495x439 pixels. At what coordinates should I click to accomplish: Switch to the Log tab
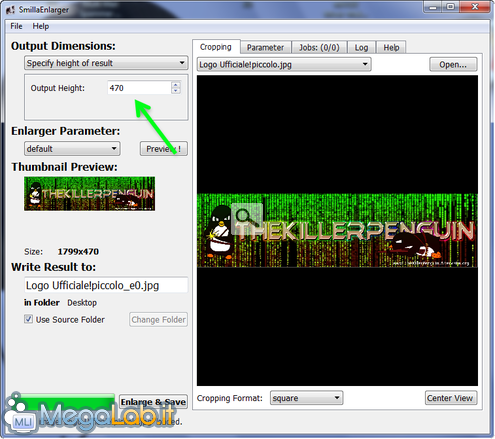coord(361,47)
